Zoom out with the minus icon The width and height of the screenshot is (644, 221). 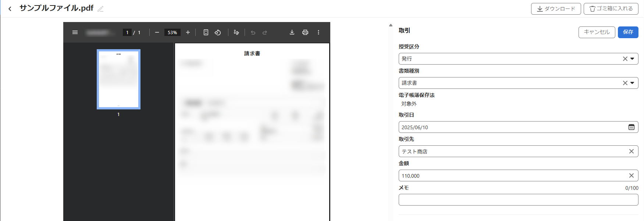[x=157, y=32]
